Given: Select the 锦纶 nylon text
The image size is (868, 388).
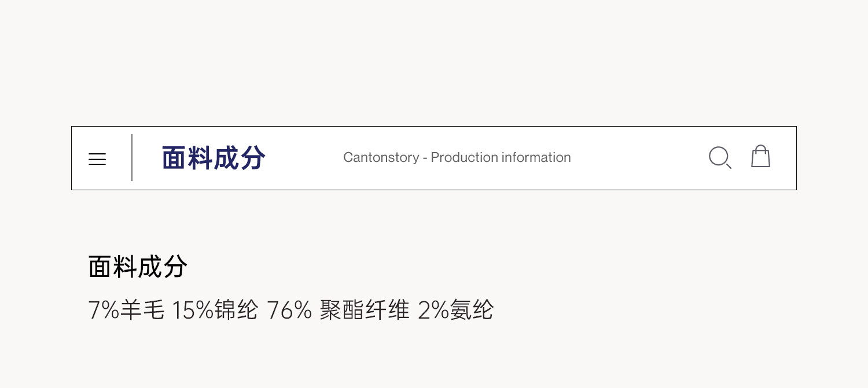Looking at the screenshot, I should point(236,311).
